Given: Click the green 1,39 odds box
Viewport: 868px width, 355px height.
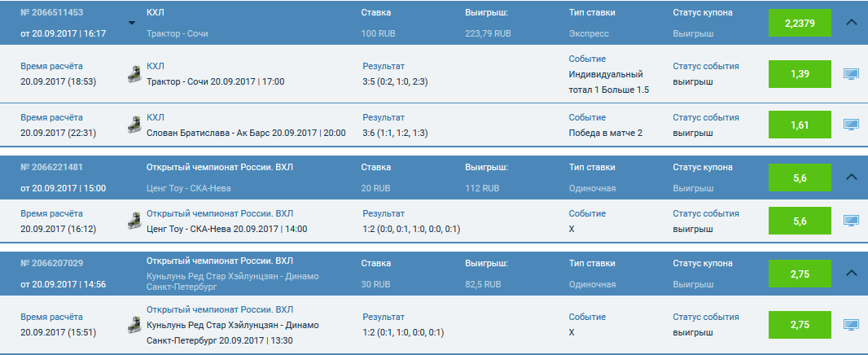Looking at the screenshot, I should point(800,74).
